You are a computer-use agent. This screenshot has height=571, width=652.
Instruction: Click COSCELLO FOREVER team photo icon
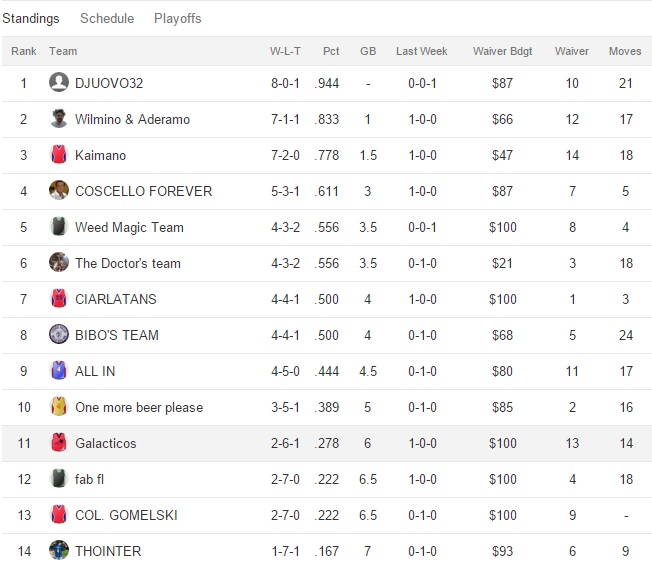[59, 191]
